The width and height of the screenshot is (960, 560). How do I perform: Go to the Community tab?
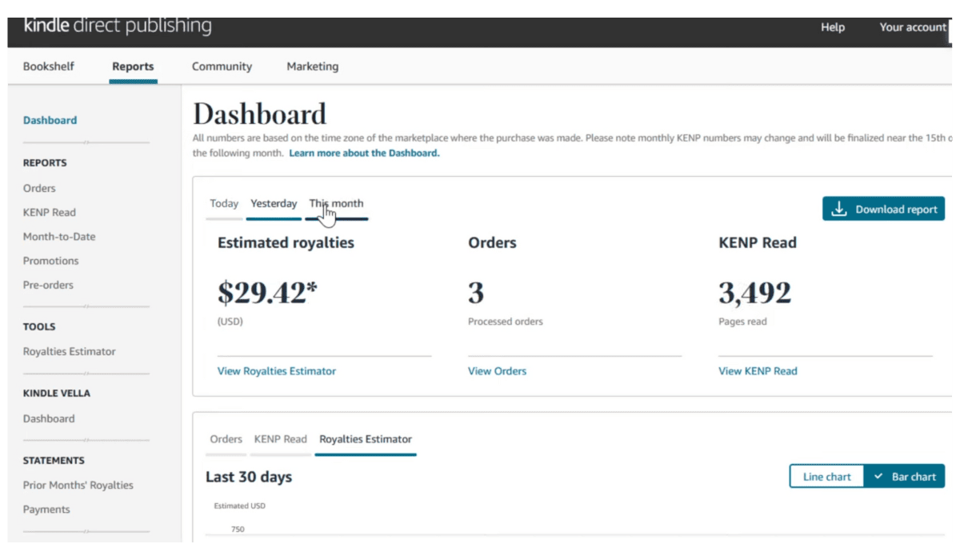(222, 66)
